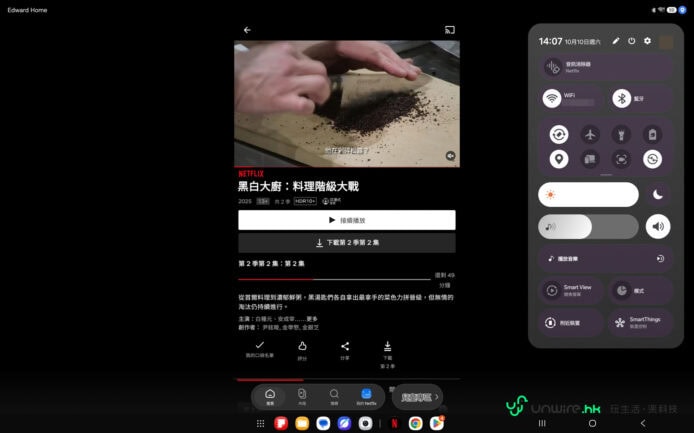Expand the 模式 modes tile
Screen dimensions: 694x433
640,290
